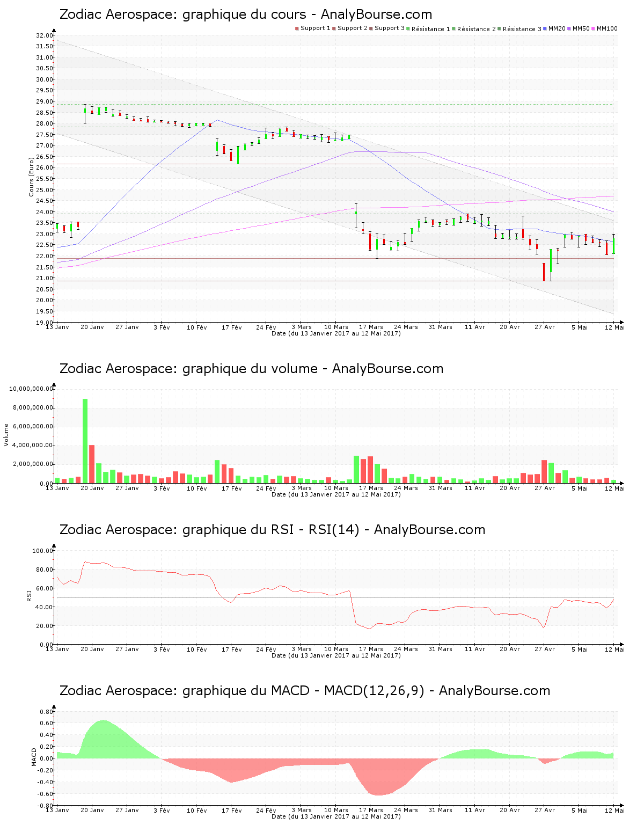Click the 32.00 value on the price axis
Image resolution: width=644 pixels, height=832 pixels.
[45, 35]
